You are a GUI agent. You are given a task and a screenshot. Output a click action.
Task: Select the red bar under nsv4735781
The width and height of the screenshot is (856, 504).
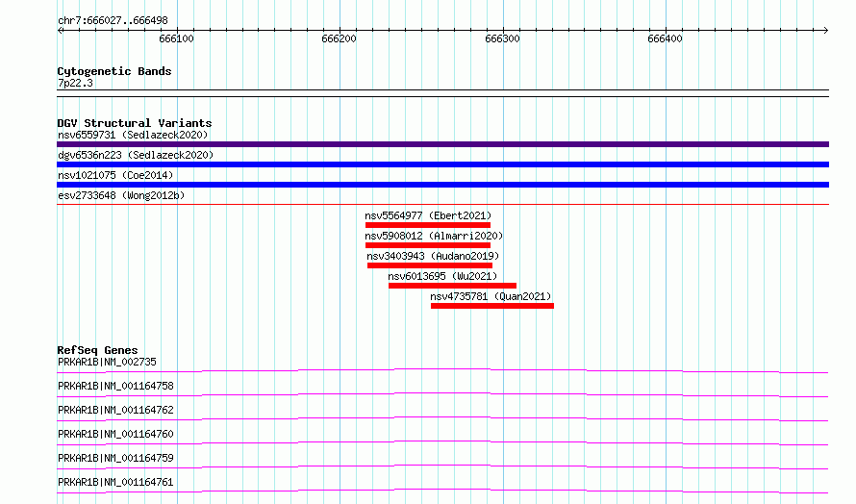pos(492,306)
